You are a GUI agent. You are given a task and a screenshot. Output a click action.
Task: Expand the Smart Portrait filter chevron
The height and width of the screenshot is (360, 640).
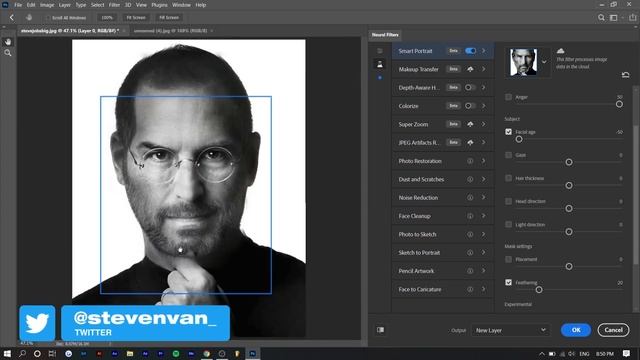coord(484,51)
